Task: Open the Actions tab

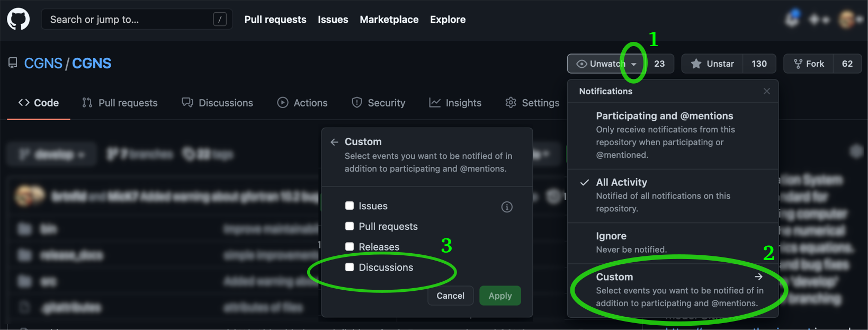Action: point(302,103)
